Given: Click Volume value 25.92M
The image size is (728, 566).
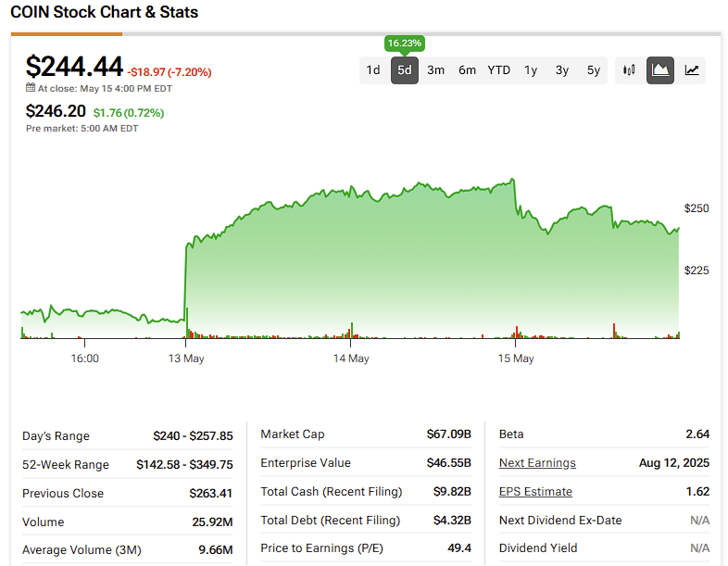Looking at the screenshot, I should 213,522.
